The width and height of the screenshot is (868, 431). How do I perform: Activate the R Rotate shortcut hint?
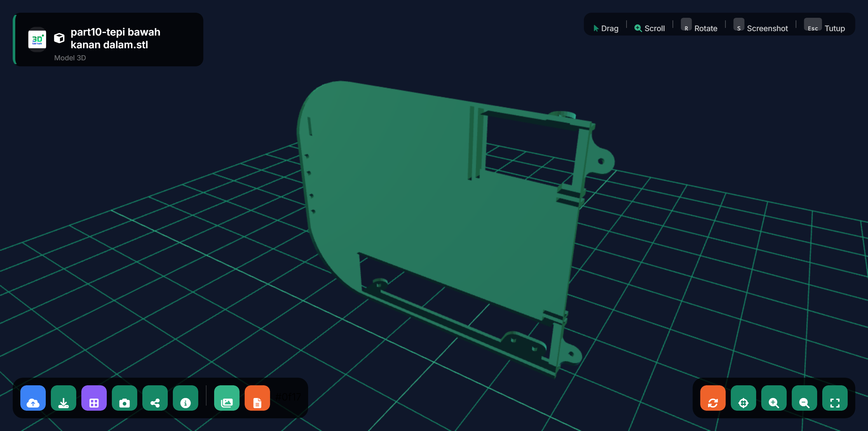click(699, 25)
